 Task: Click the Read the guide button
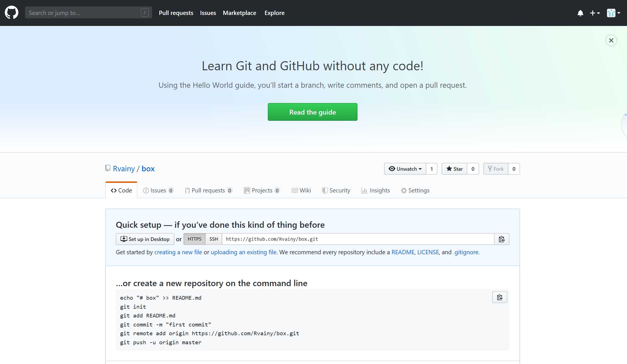[312, 112]
